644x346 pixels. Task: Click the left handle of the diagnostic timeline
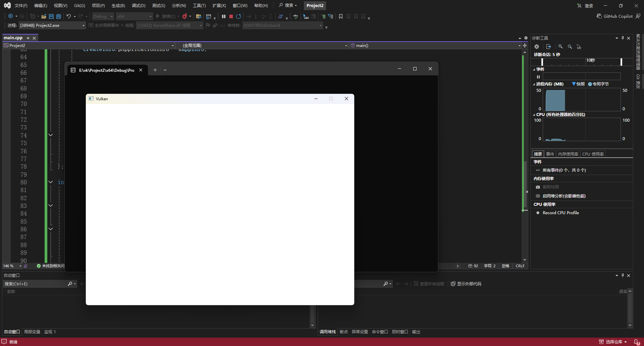click(x=542, y=62)
